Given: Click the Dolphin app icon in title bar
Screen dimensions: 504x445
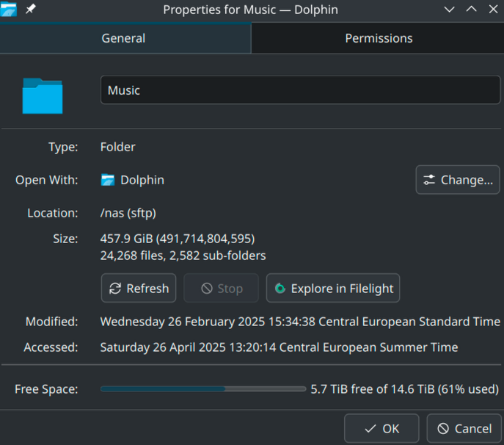Looking at the screenshot, I should (8, 9).
